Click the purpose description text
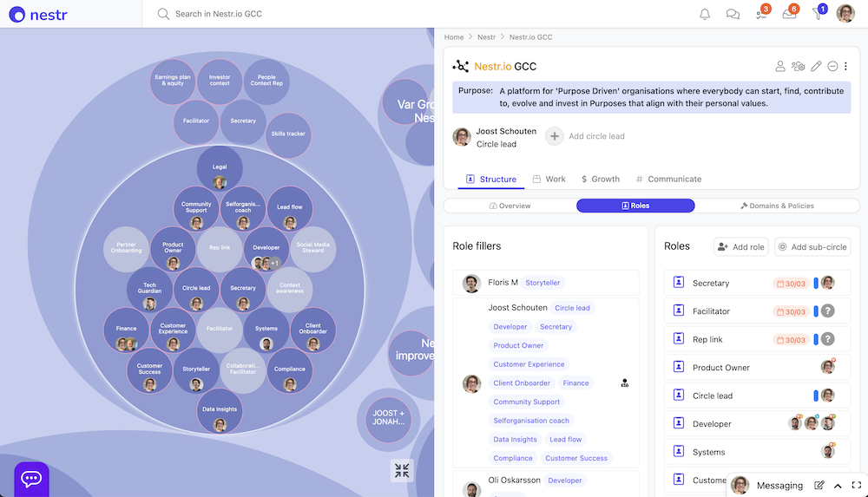Image resolution: width=868 pixels, height=497 pixels. click(672, 97)
